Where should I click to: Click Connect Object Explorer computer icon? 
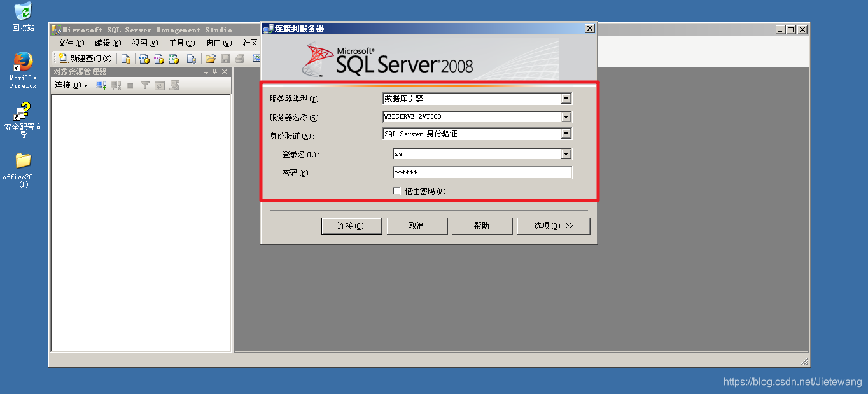pyautogui.click(x=101, y=85)
